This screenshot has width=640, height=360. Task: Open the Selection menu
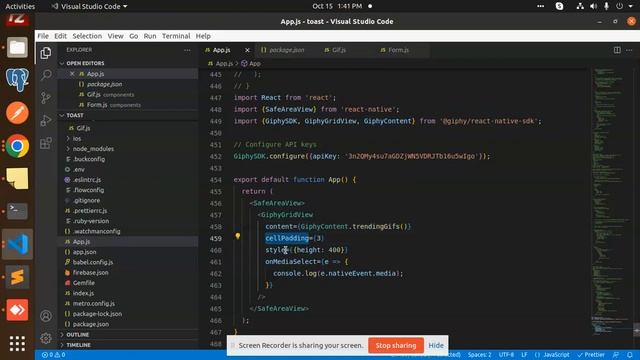point(87,36)
